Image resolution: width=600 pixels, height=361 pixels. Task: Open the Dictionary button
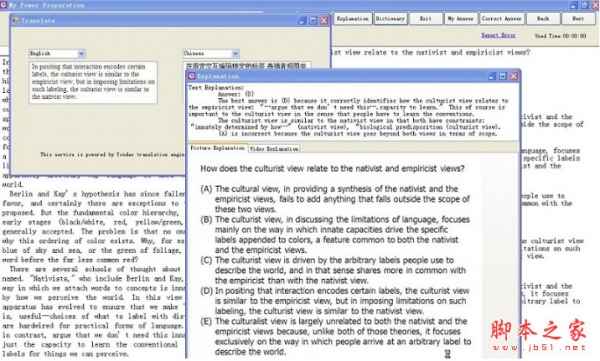[390, 18]
